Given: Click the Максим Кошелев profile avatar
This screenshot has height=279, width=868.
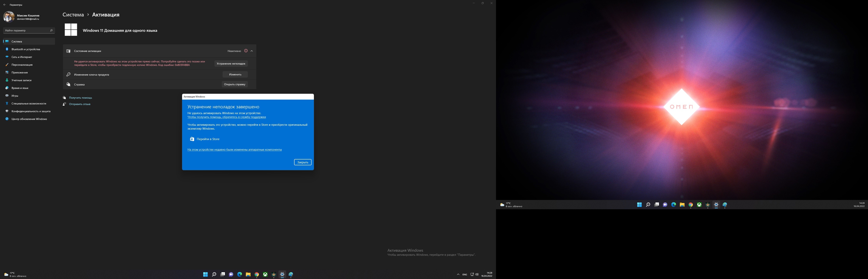Looking at the screenshot, I should pos(9,16).
